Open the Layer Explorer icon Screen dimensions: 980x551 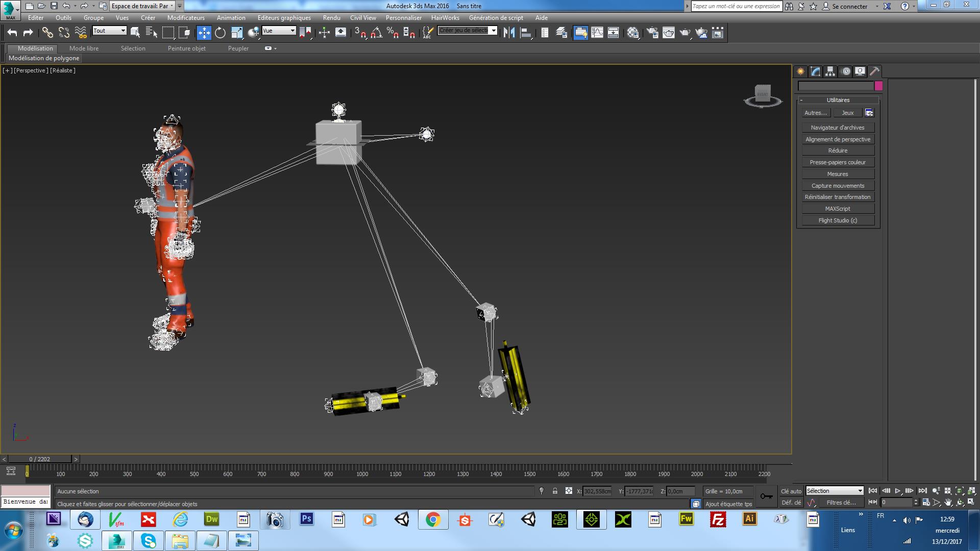coord(561,33)
